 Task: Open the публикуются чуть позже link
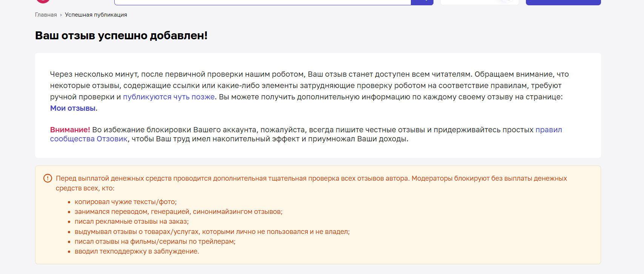tap(169, 97)
